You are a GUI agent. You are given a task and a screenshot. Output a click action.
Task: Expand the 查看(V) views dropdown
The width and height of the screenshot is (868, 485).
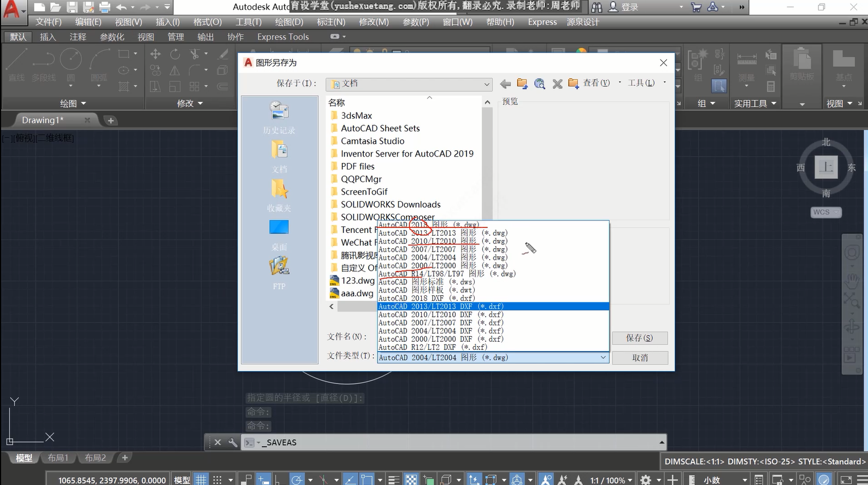coord(601,83)
